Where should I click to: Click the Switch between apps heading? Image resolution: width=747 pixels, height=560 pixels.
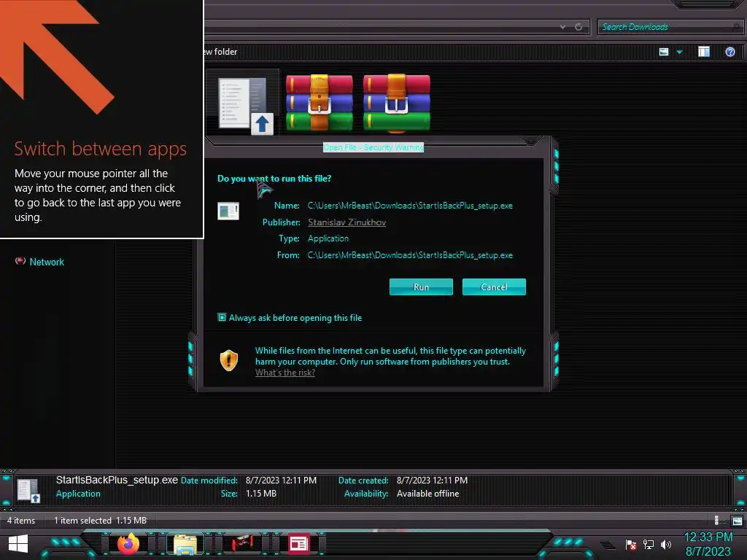click(101, 149)
